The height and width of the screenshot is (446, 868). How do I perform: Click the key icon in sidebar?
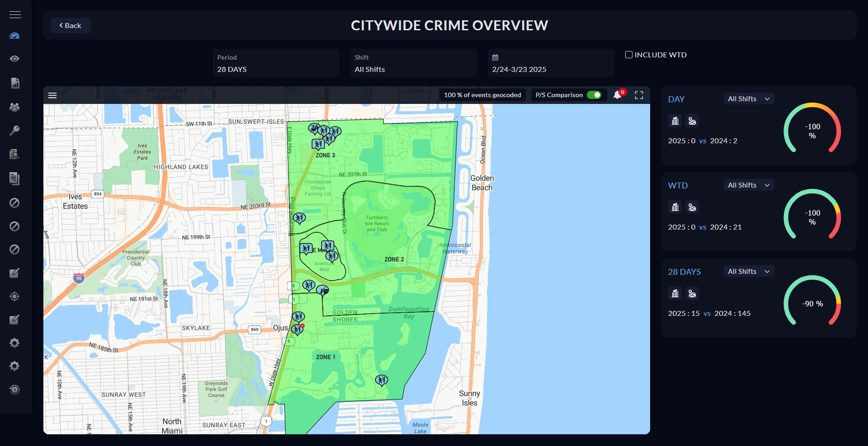(14, 131)
